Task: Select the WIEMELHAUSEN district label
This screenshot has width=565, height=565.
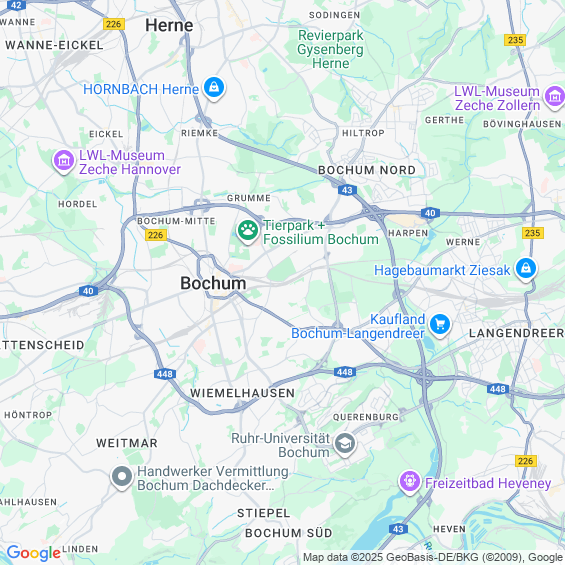Action: [243, 393]
